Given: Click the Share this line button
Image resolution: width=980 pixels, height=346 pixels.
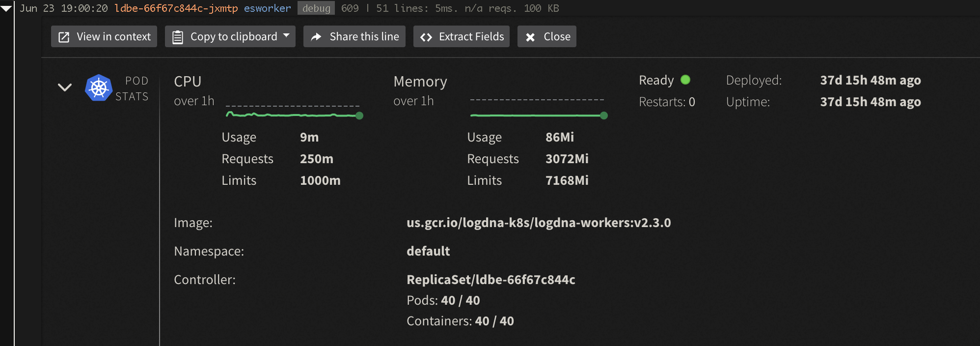Looking at the screenshot, I should [354, 36].
